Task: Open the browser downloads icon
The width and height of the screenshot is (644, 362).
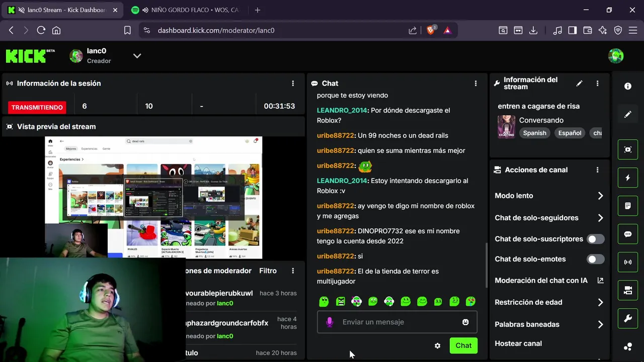Action: [533, 30]
